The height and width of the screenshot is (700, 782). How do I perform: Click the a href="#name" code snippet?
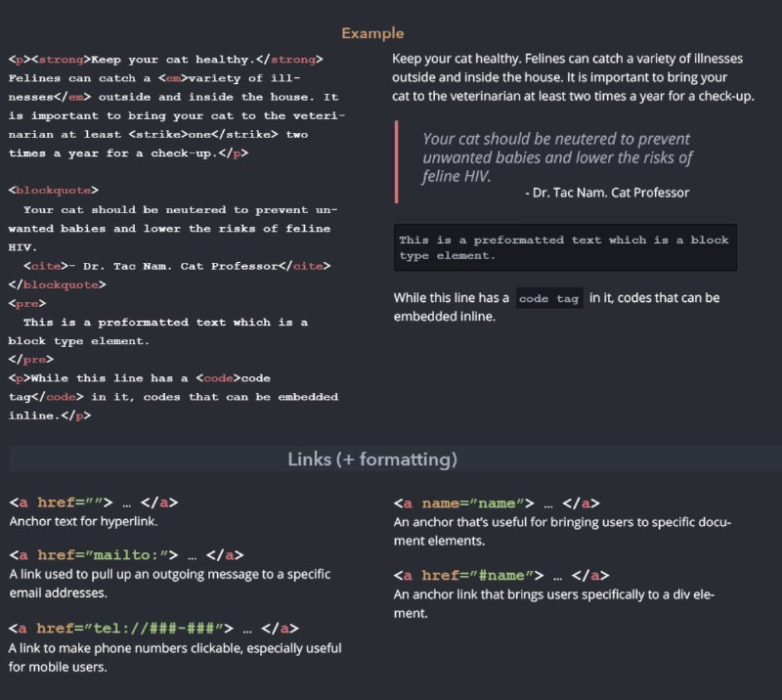(x=501, y=576)
